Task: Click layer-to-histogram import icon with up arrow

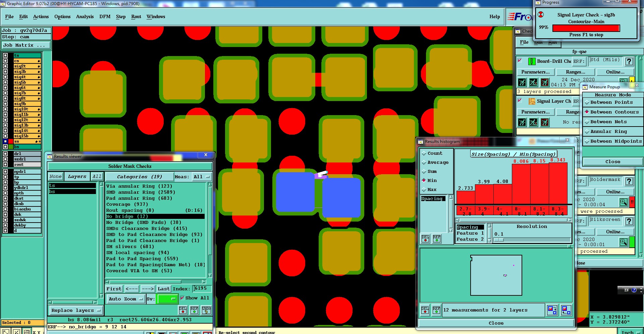Action: coord(566,310)
